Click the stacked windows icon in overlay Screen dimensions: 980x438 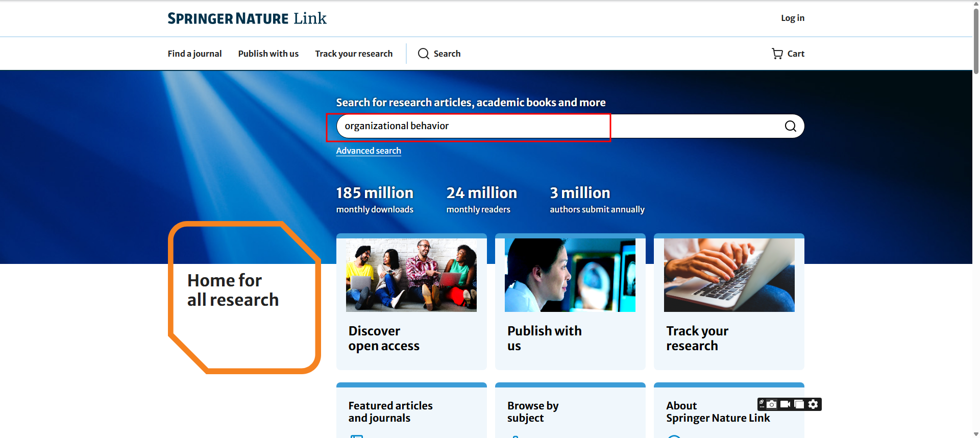pyautogui.click(x=799, y=404)
